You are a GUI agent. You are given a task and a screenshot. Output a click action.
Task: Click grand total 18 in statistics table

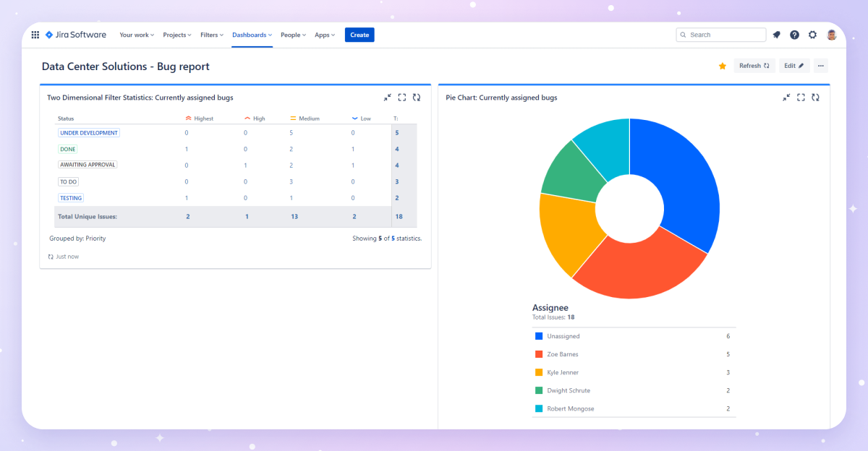(399, 217)
